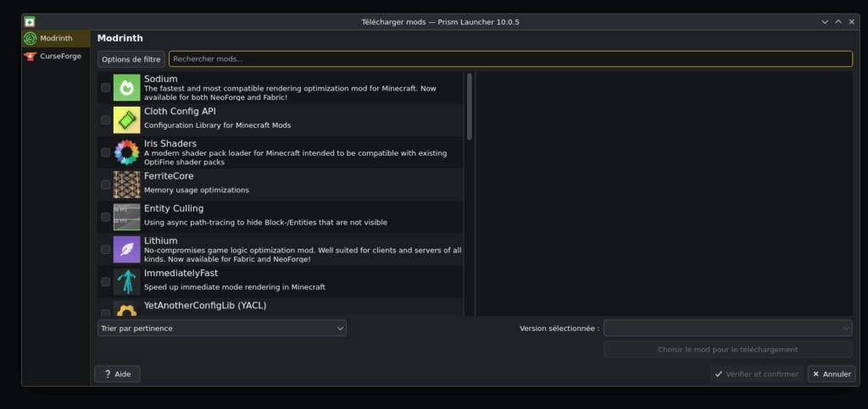The height and width of the screenshot is (409, 868).
Task: Expand the Version sélectionnée combo box
Action: [x=727, y=328]
